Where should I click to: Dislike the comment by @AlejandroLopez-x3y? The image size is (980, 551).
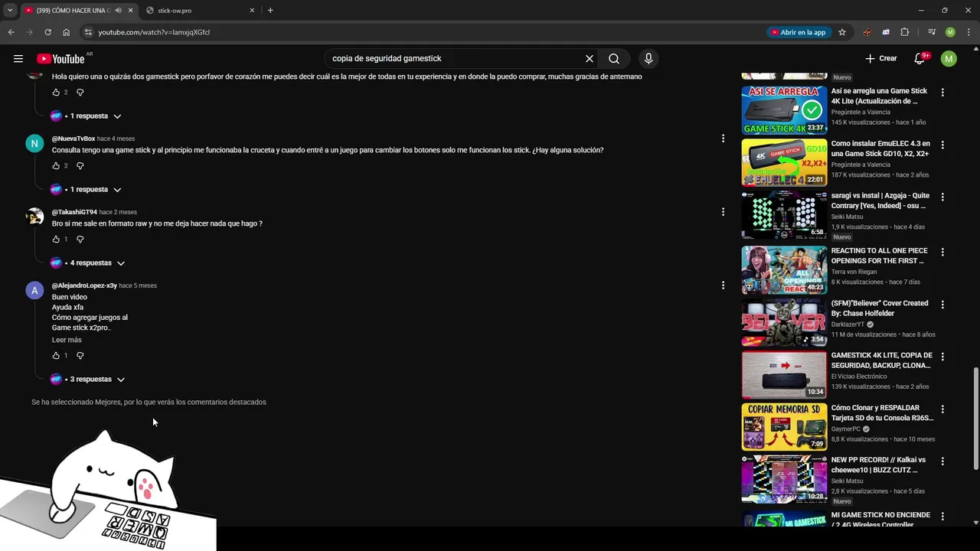[x=80, y=356]
